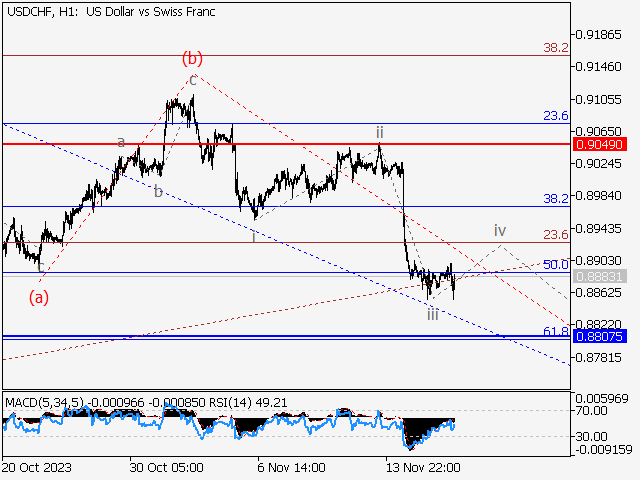This screenshot has height=480, width=640.
Task: Click the 30.00 RSI level value
Action: pos(591,437)
